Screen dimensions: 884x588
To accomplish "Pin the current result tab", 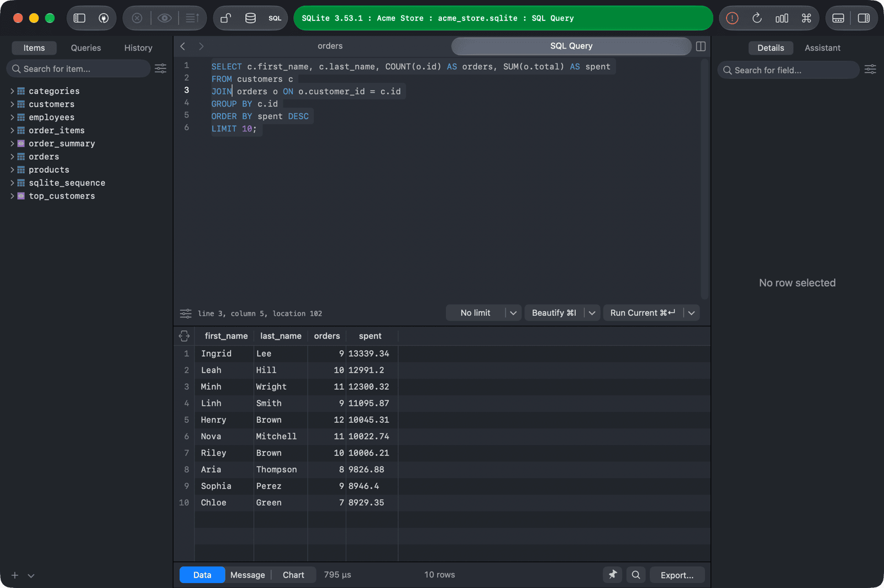I will pyautogui.click(x=613, y=575).
